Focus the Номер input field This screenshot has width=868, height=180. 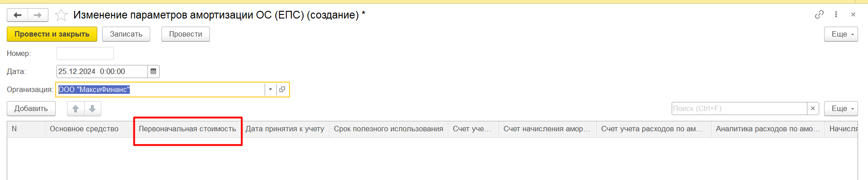(85, 53)
